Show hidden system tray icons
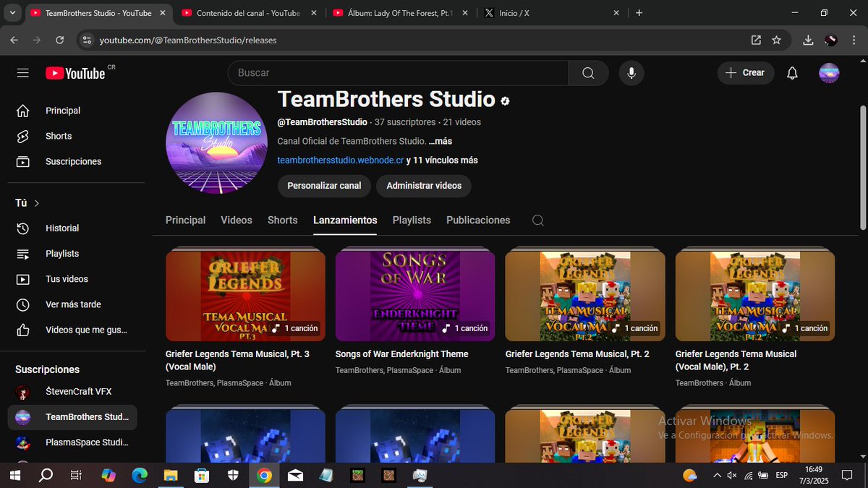Image resolution: width=868 pixels, height=488 pixels. 717,475
